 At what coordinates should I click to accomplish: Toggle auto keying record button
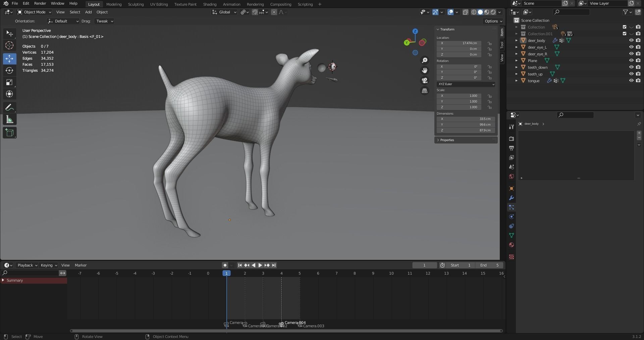pyautogui.click(x=225, y=265)
